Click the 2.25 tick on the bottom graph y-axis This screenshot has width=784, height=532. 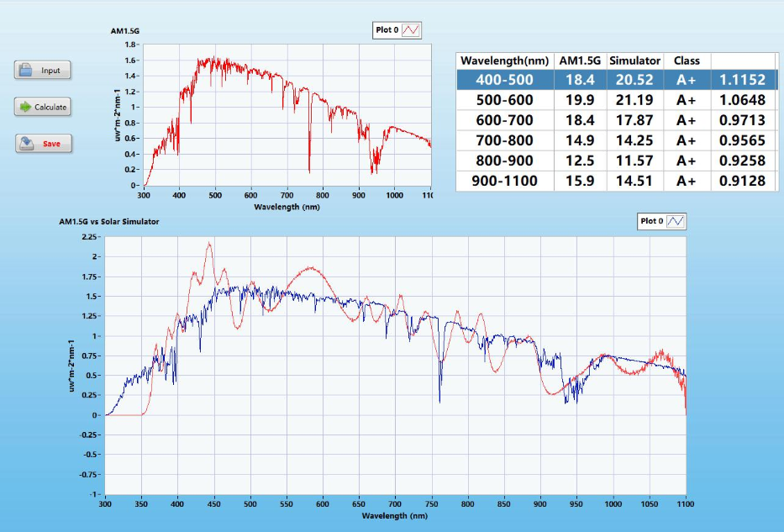pyautogui.click(x=88, y=237)
